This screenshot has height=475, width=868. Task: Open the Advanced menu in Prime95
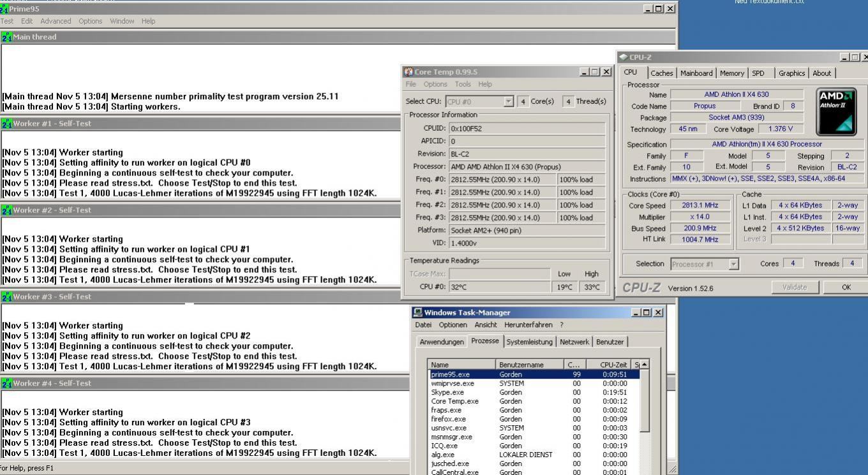(56, 21)
